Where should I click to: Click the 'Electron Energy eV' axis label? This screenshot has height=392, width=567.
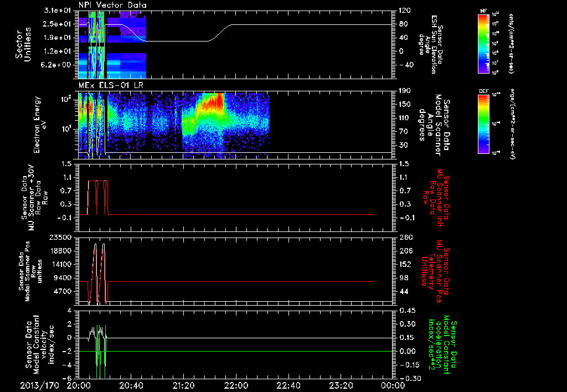tap(40, 125)
